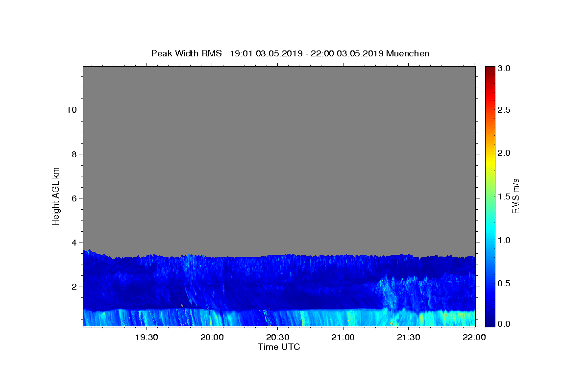Click the colorbar value 0.0
The width and height of the screenshot is (588, 392).
pyautogui.click(x=504, y=324)
